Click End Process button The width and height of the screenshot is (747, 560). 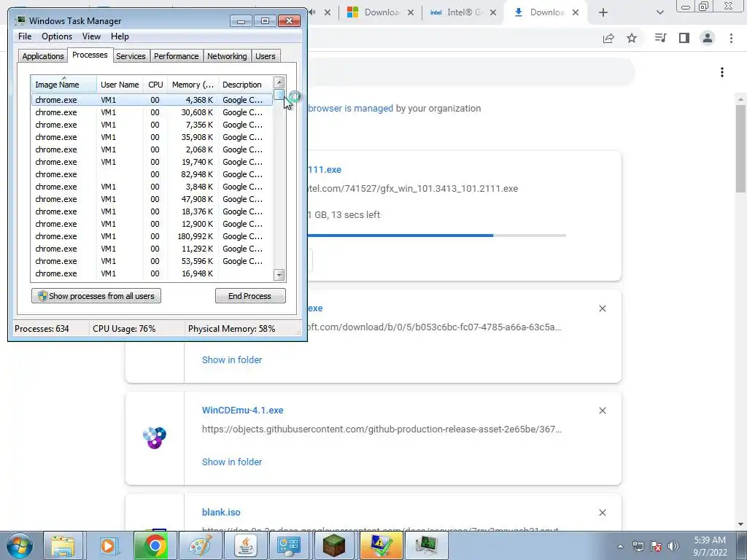[250, 296]
